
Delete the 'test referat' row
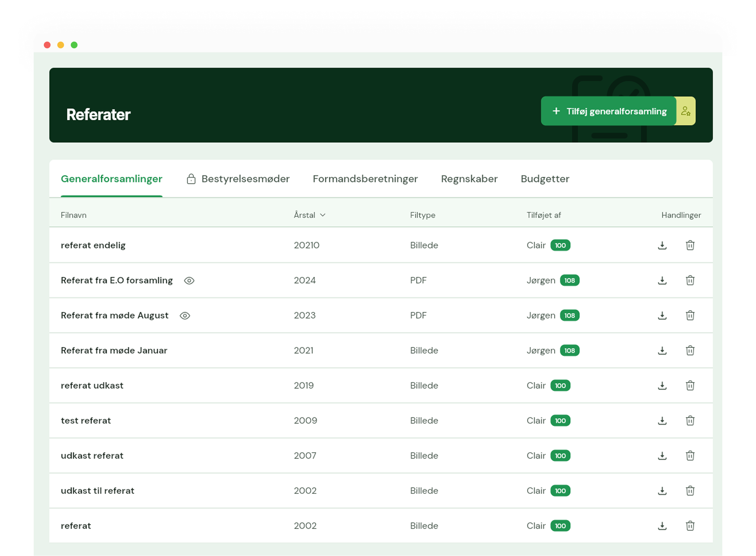(690, 420)
